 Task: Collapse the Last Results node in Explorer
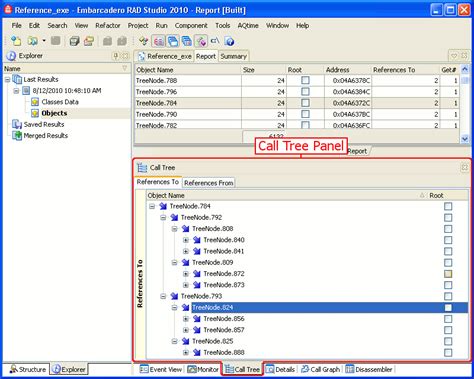[7, 80]
